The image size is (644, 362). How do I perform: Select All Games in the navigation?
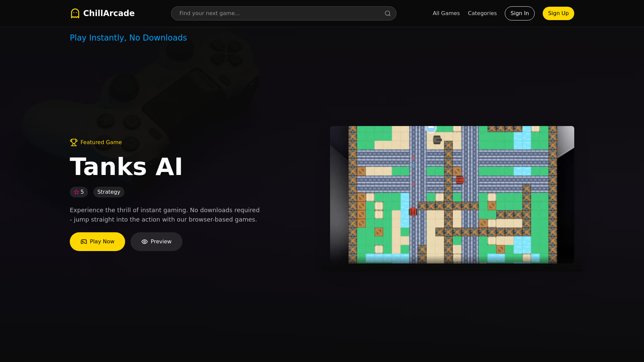(446, 13)
